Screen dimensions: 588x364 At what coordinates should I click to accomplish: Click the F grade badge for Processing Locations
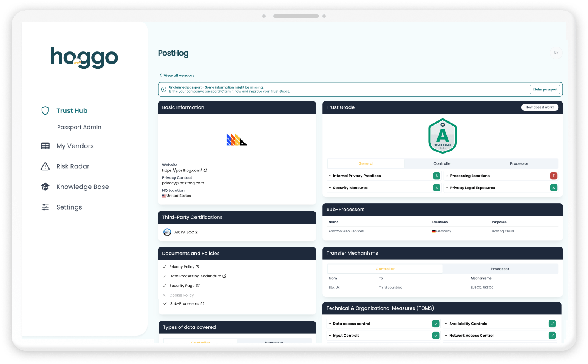(554, 176)
